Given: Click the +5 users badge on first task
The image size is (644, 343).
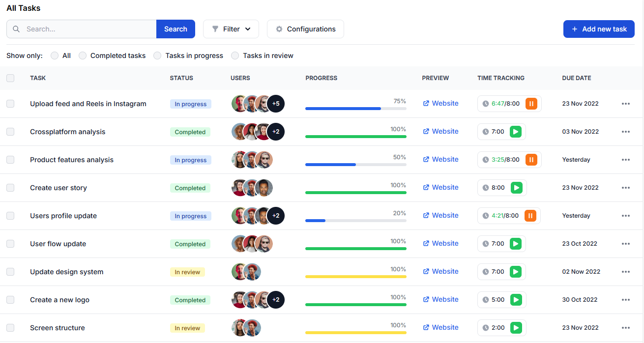Looking at the screenshot, I should pyautogui.click(x=276, y=104).
